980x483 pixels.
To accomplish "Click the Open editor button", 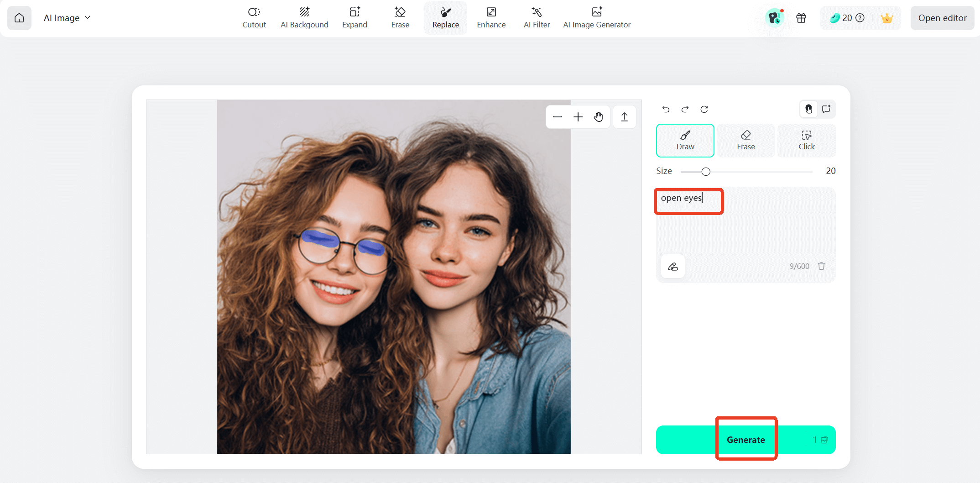I will click(x=942, y=18).
